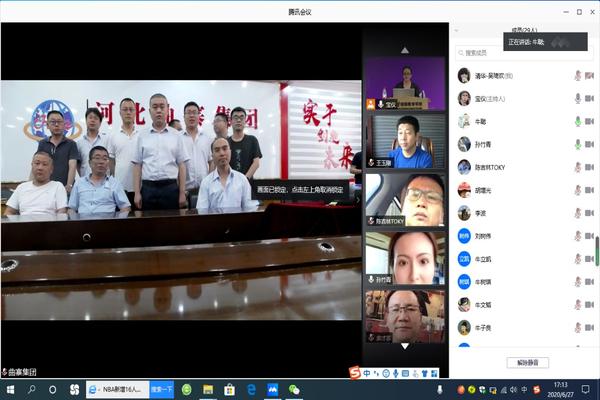Click the 画面已锁定 lock tooltip
The width and height of the screenshot is (600, 400).
coord(300,189)
